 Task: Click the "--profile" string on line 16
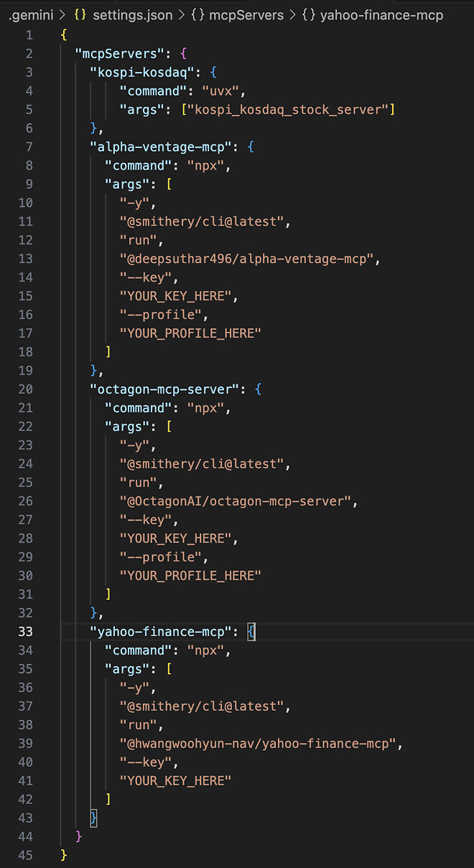160,315
